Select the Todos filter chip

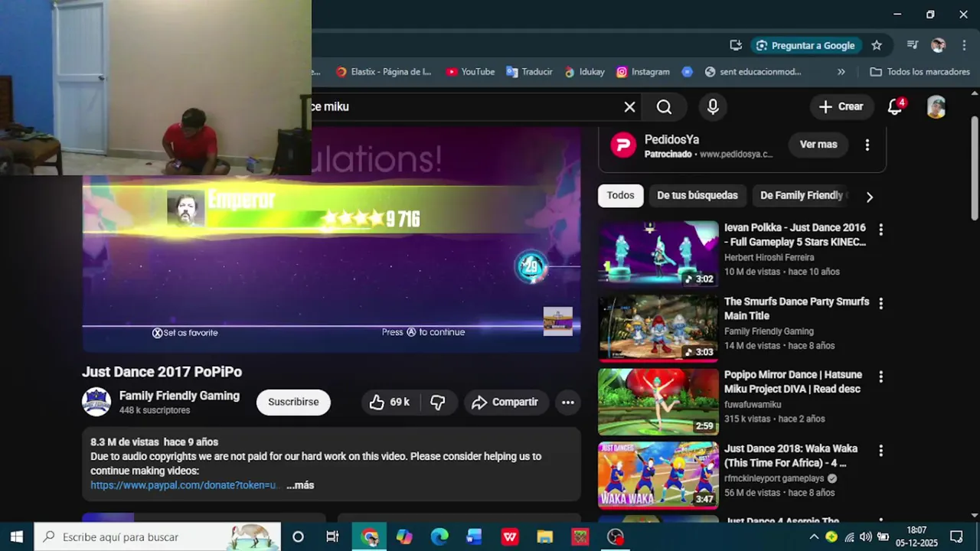click(620, 196)
